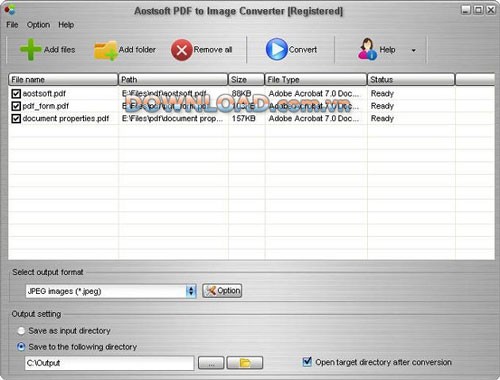The height and width of the screenshot is (380, 500).
Task: Sort by the Size column header
Action: click(246, 80)
